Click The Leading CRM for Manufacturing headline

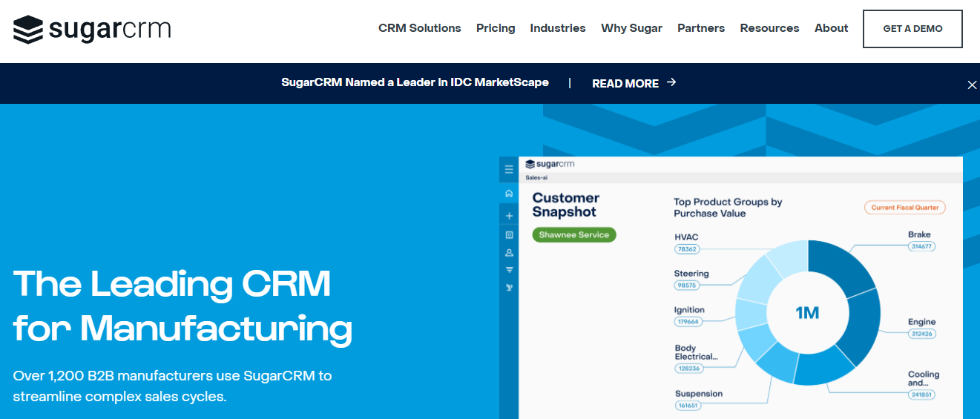click(182, 305)
